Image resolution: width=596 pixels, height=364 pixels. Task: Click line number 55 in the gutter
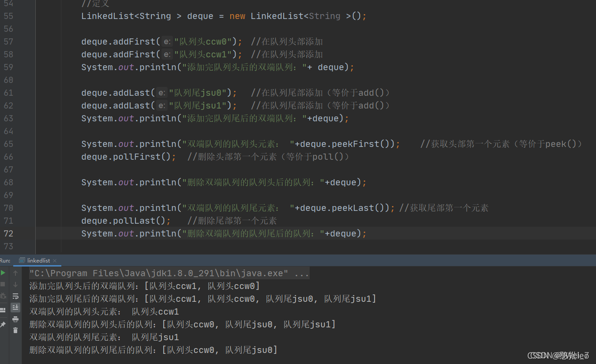[x=9, y=16]
